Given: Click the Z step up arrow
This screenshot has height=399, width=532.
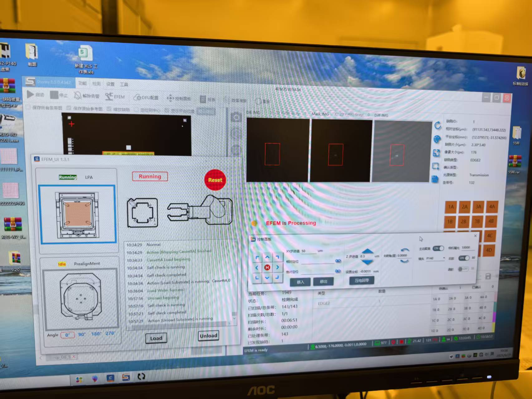Looking at the screenshot, I should point(368,252).
